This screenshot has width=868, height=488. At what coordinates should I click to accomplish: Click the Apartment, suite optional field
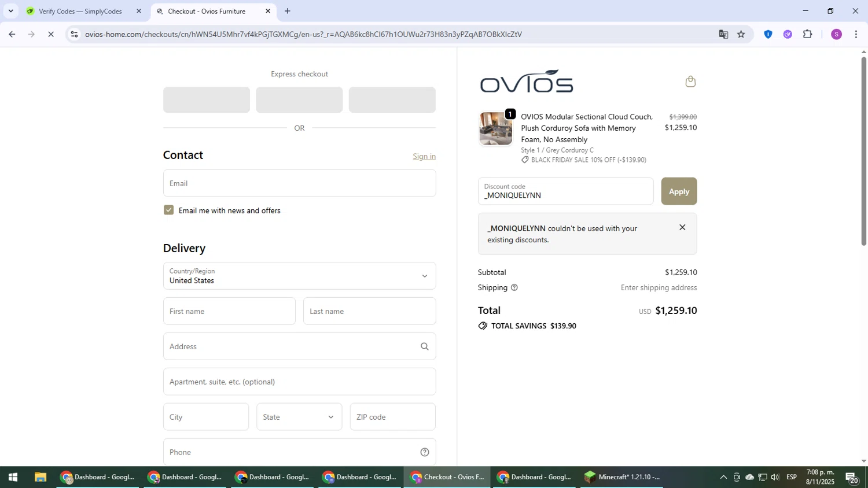coord(299,382)
